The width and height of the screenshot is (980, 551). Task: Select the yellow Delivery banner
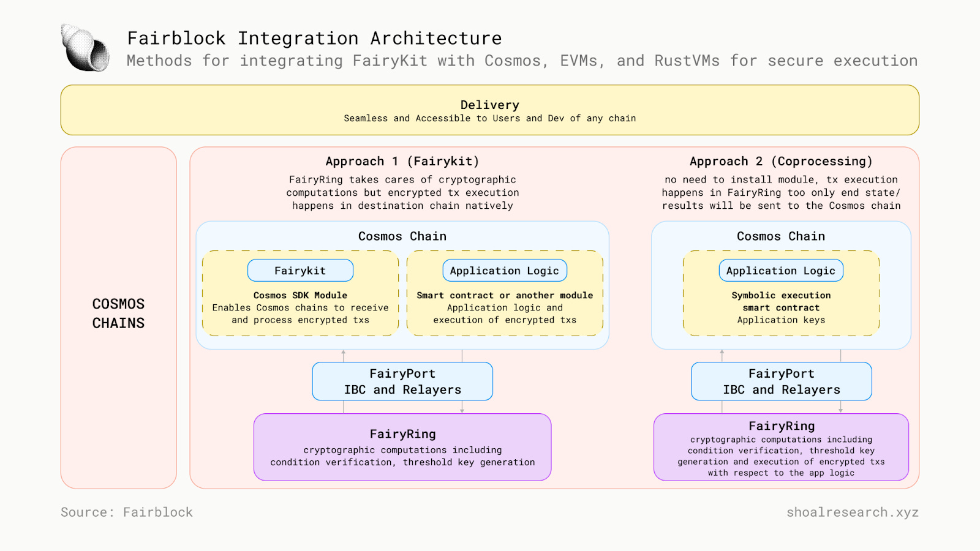(490, 110)
